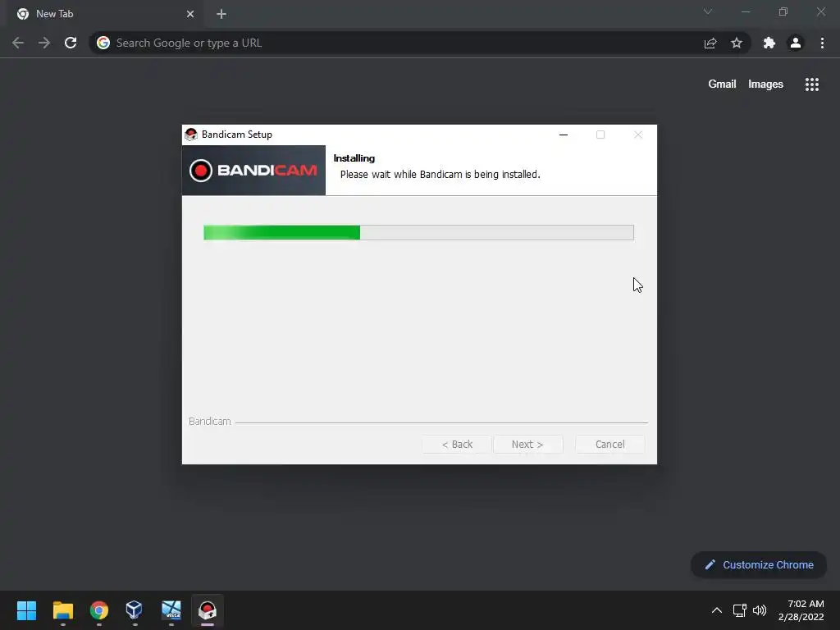The height and width of the screenshot is (630, 840).
Task: Click the disabled Next > button
Action: coord(527,444)
